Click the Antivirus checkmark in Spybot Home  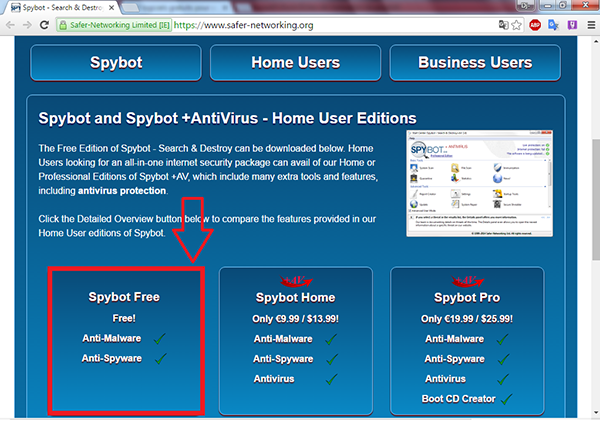(332, 379)
